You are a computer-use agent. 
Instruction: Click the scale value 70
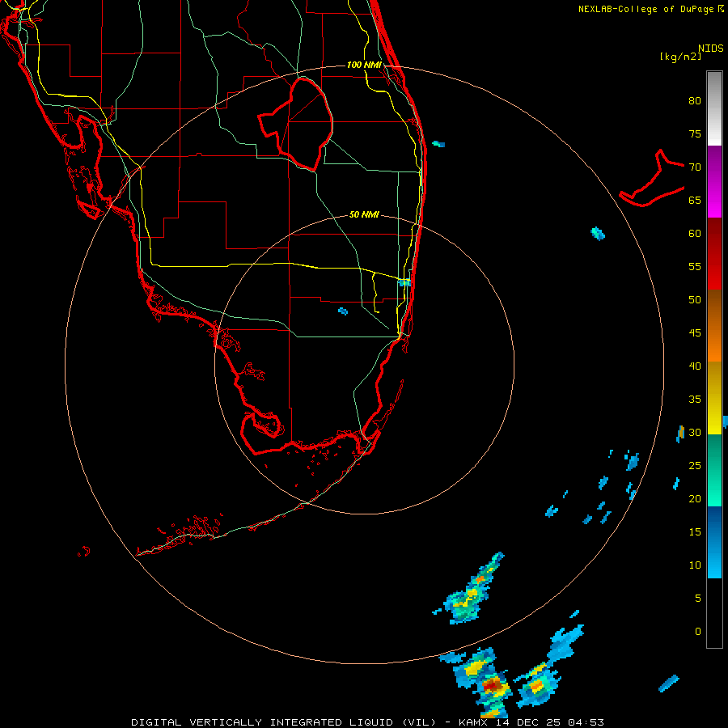click(695, 167)
